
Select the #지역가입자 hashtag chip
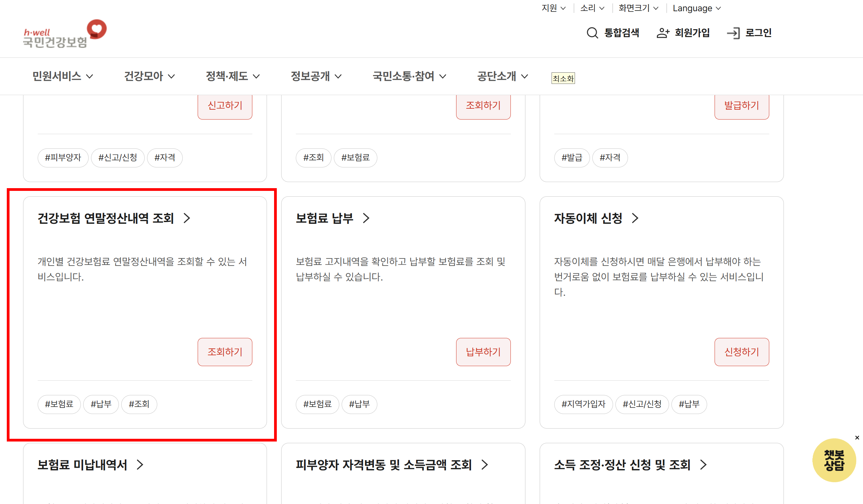(583, 404)
